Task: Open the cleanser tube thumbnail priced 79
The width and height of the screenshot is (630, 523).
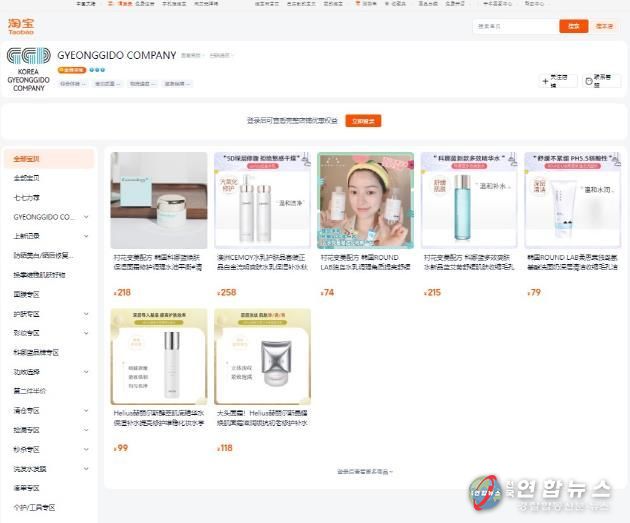Action: coord(573,200)
